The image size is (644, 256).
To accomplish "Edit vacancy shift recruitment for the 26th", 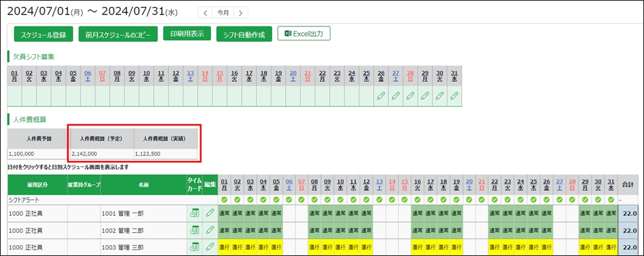I will point(381,96).
